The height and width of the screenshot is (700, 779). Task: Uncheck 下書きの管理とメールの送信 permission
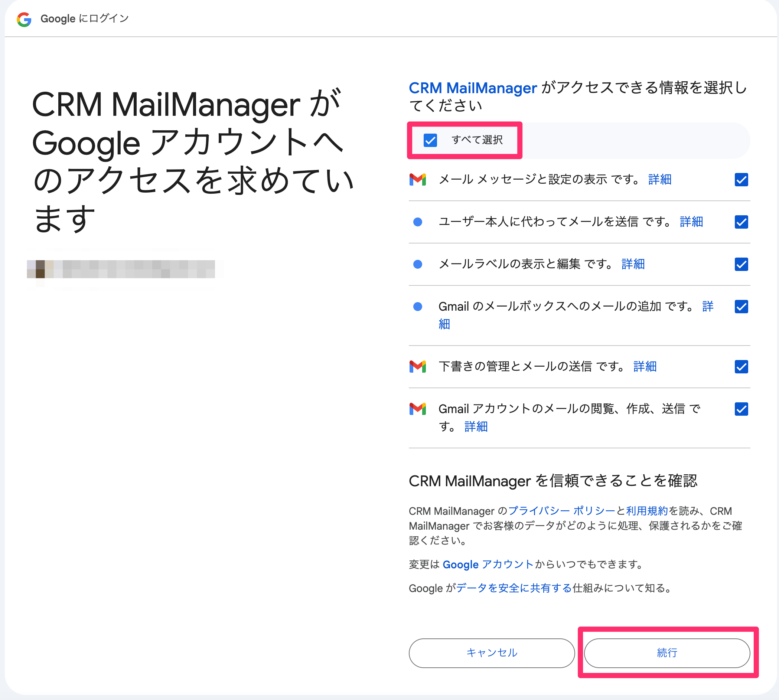pos(741,367)
